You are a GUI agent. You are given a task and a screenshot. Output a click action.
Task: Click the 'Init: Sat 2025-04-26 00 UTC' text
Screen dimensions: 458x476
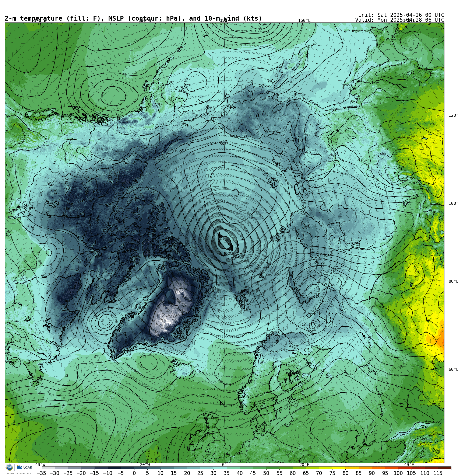point(401,15)
